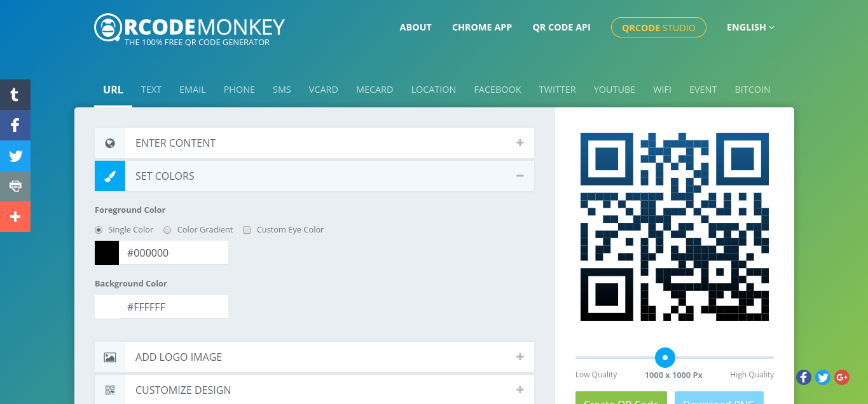This screenshot has height=404, width=868.
Task: Select the Color Gradient radio button
Action: 167,230
